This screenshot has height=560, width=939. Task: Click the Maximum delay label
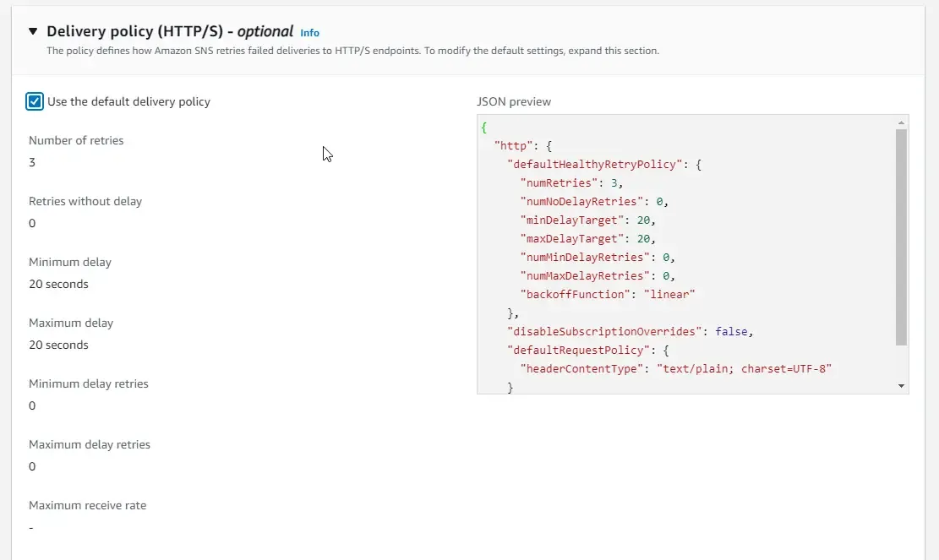point(71,323)
